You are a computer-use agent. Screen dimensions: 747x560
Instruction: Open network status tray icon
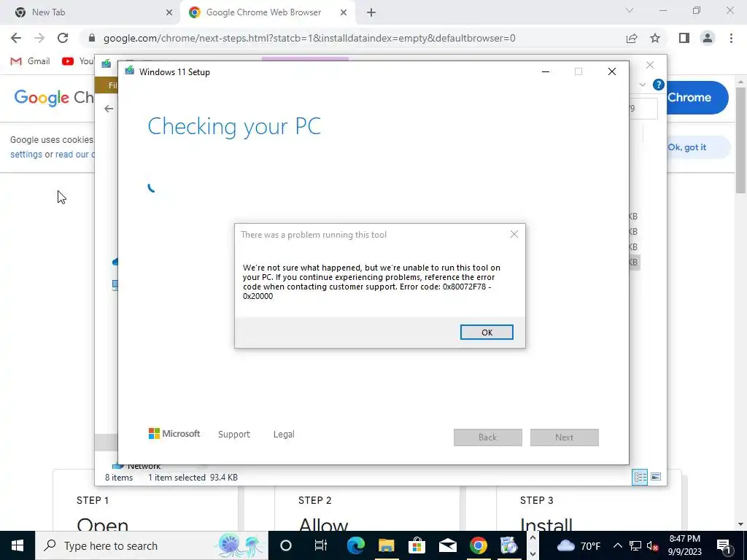635,545
